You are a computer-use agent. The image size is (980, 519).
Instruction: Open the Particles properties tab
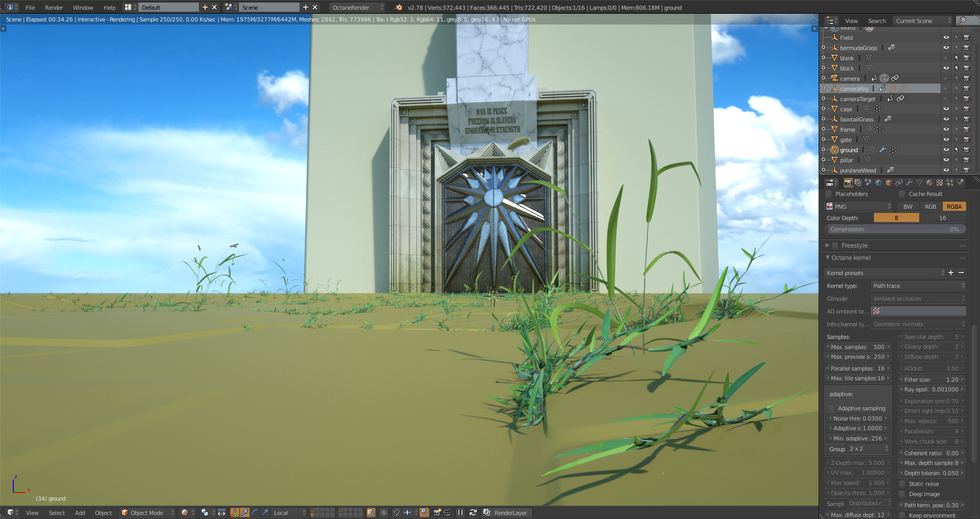click(x=950, y=183)
